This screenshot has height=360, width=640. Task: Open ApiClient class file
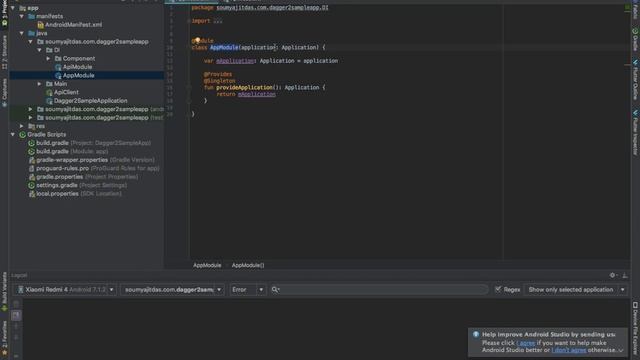coord(66,92)
